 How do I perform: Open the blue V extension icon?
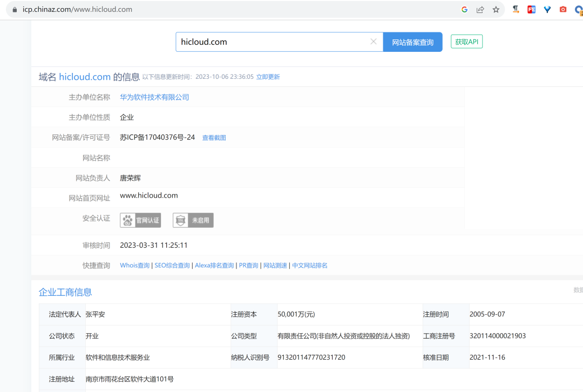pos(547,10)
